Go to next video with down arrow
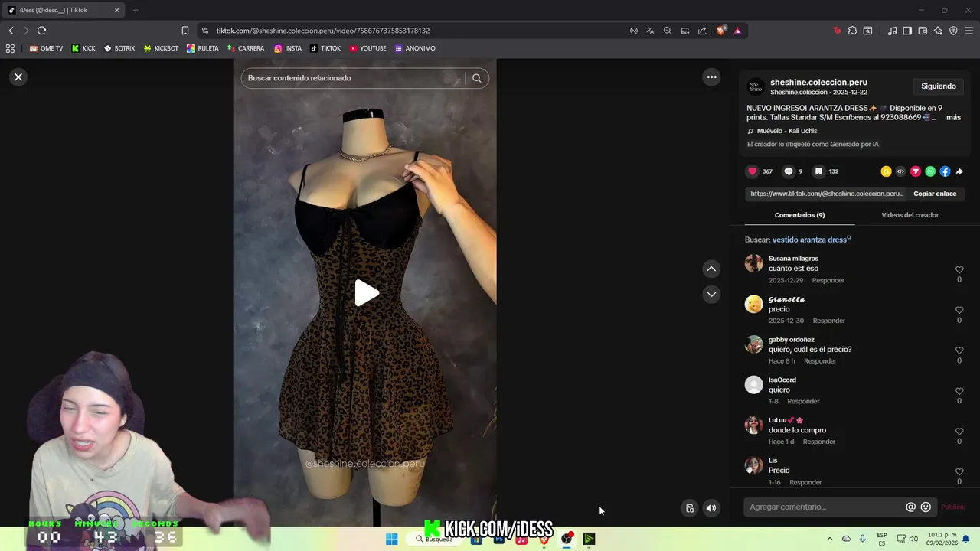 point(711,294)
